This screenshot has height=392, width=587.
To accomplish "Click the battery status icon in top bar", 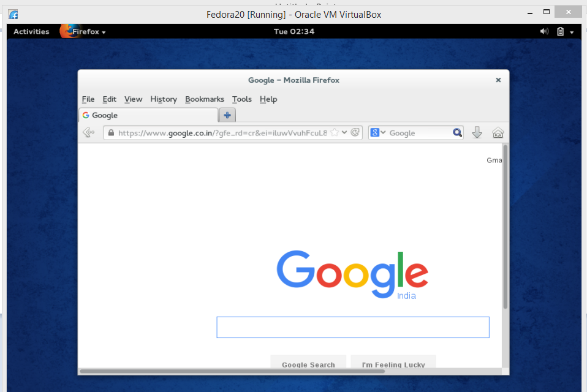I will [560, 31].
